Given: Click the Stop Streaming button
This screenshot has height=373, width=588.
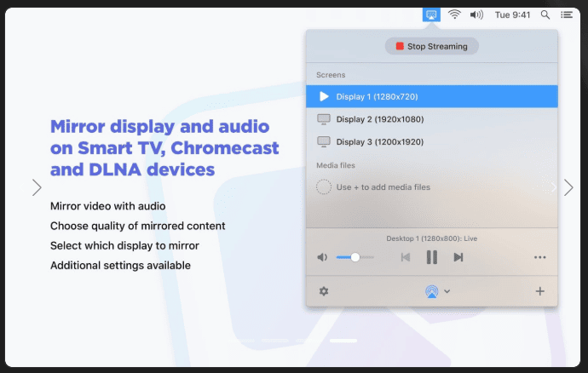Looking at the screenshot, I should [x=431, y=47].
